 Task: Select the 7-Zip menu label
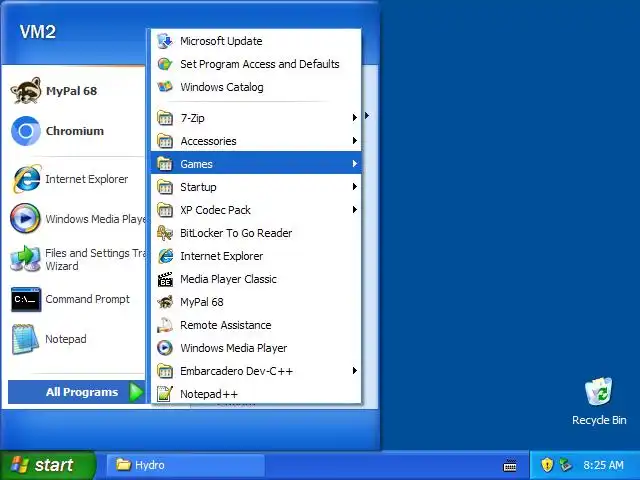click(192, 118)
